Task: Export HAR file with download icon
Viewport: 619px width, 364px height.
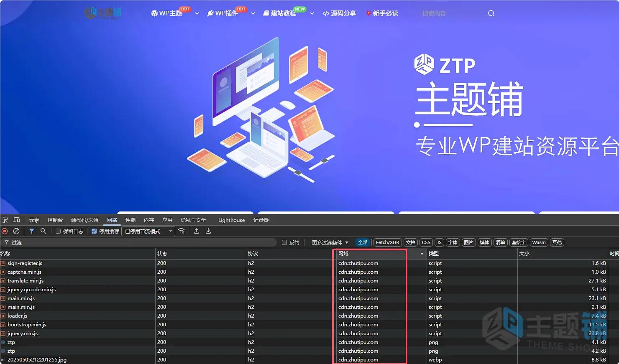Action: (x=208, y=231)
